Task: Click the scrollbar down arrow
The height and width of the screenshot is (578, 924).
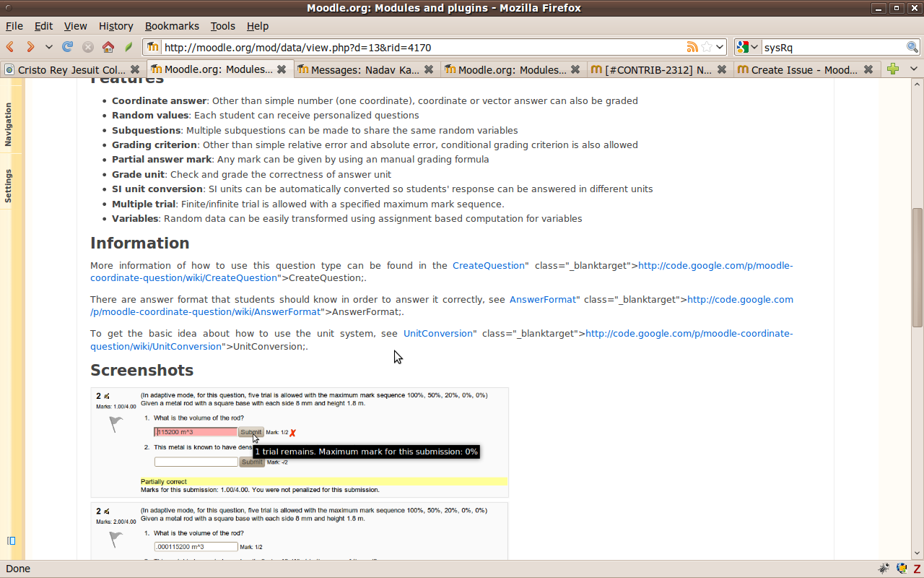Action: tap(918, 555)
